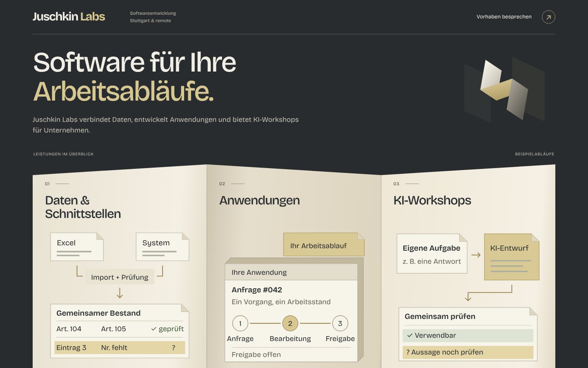Select step circle 3 above Freigabe
This screenshot has height=368, width=588.
point(340,323)
